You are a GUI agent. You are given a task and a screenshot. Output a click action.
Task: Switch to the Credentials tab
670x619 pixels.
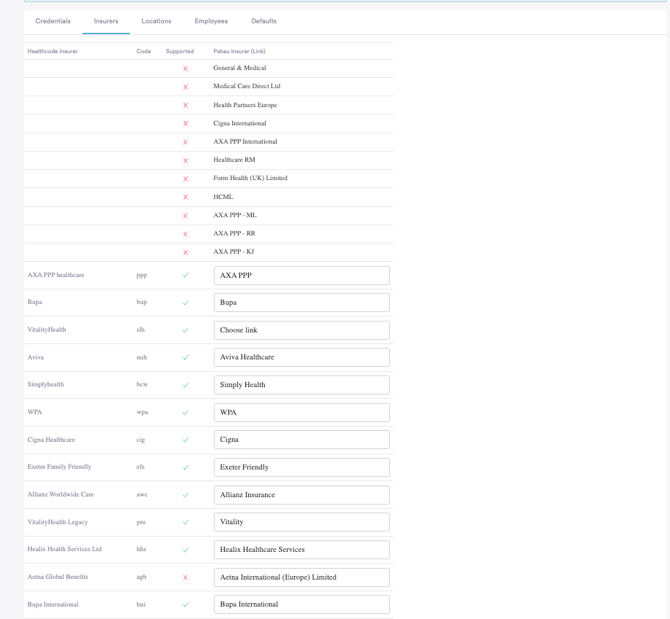point(53,21)
